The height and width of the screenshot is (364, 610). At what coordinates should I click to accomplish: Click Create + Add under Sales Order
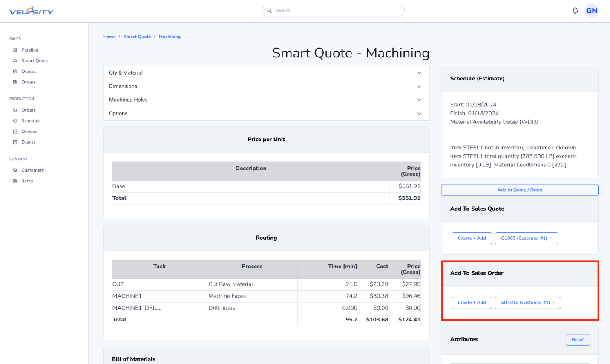pos(472,303)
